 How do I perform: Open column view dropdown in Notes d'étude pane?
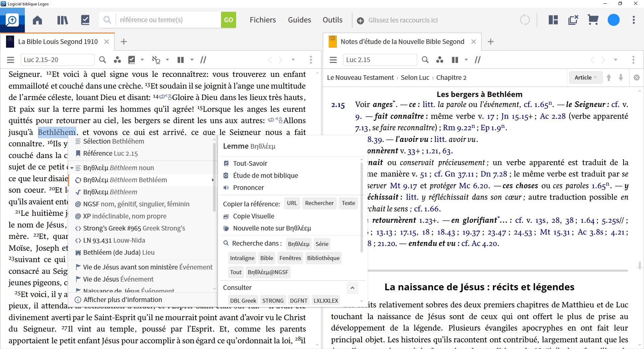pyautogui.click(x=466, y=60)
